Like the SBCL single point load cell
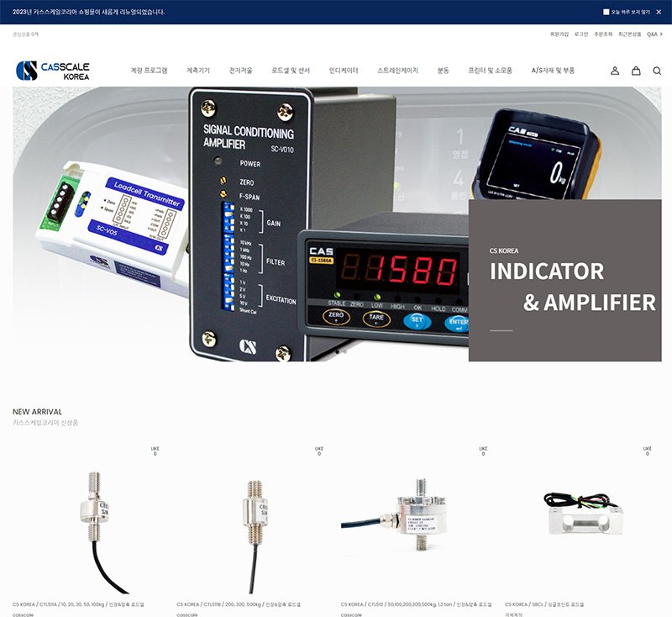This screenshot has width=672, height=617. click(x=647, y=451)
